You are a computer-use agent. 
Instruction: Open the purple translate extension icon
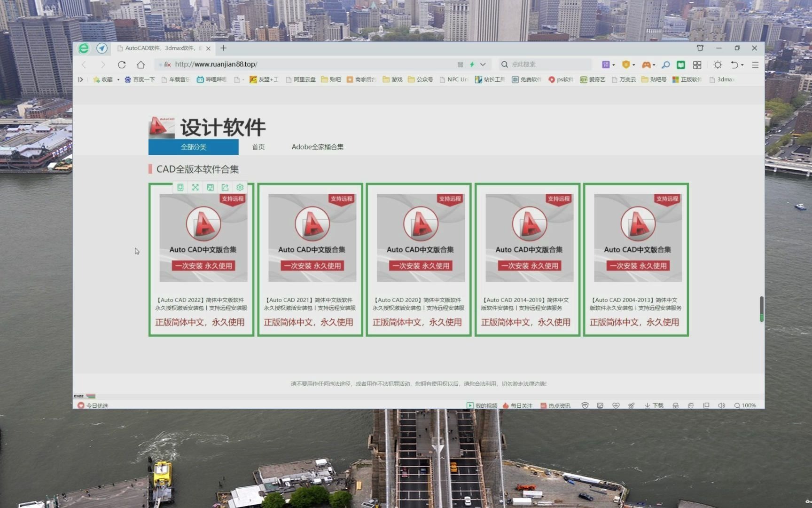click(606, 64)
